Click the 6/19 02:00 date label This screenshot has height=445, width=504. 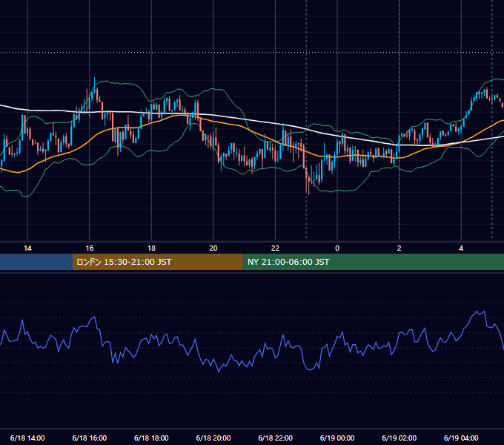click(399, 438)
